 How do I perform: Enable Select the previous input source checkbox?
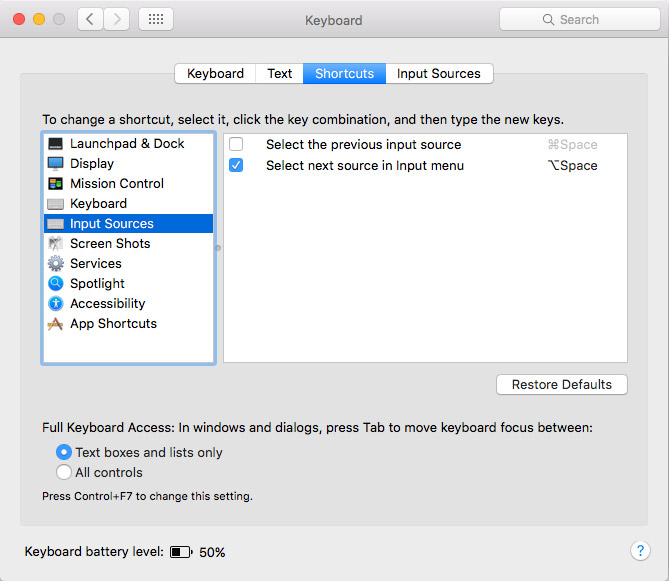236,144
